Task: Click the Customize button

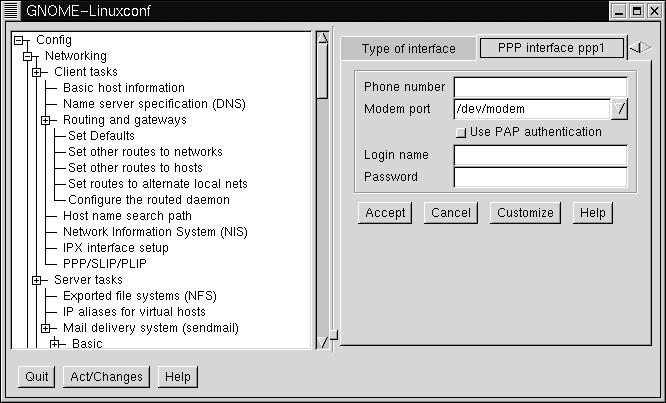Action: (525, 213)
